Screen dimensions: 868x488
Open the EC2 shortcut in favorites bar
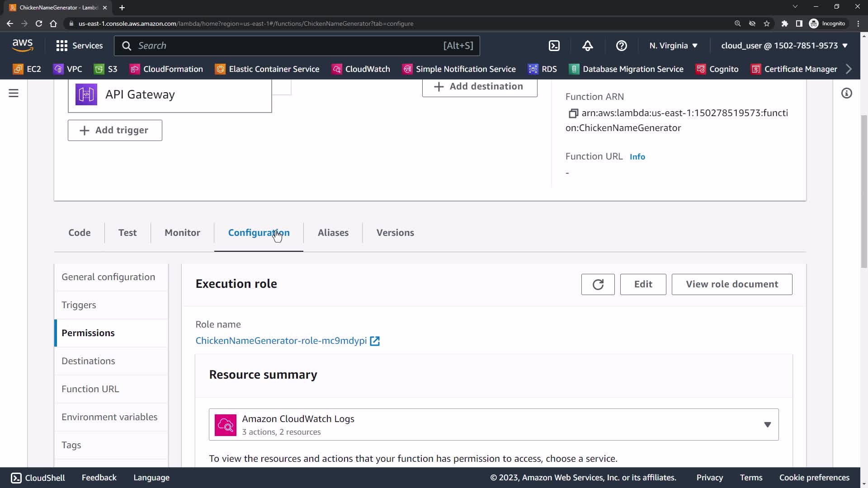coord(27,69)
